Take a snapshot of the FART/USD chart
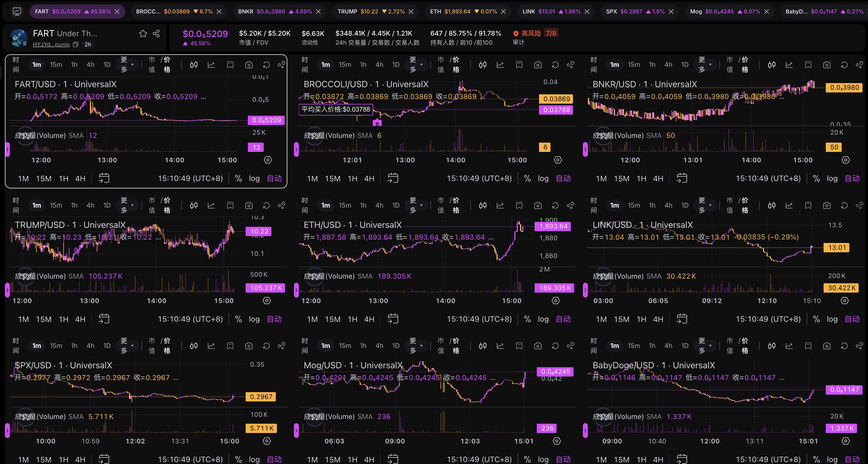Screen dimensions: 868x464 pyautogui.click(x=249, y=65)
